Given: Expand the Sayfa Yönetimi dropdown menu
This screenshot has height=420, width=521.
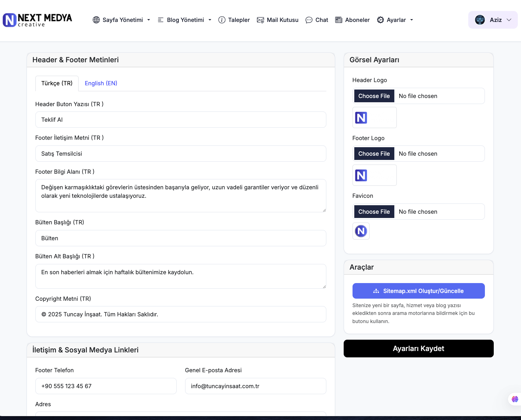Looking at the screenshot, I should click(149, 20).
